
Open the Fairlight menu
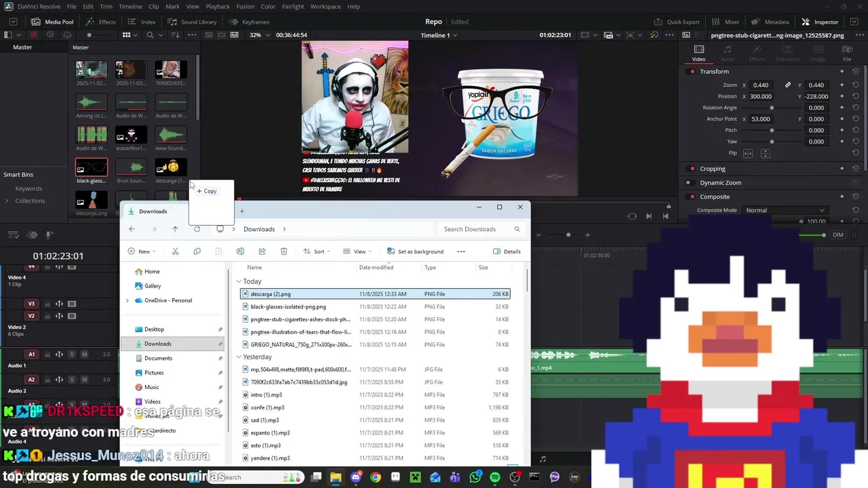(293, 6)
